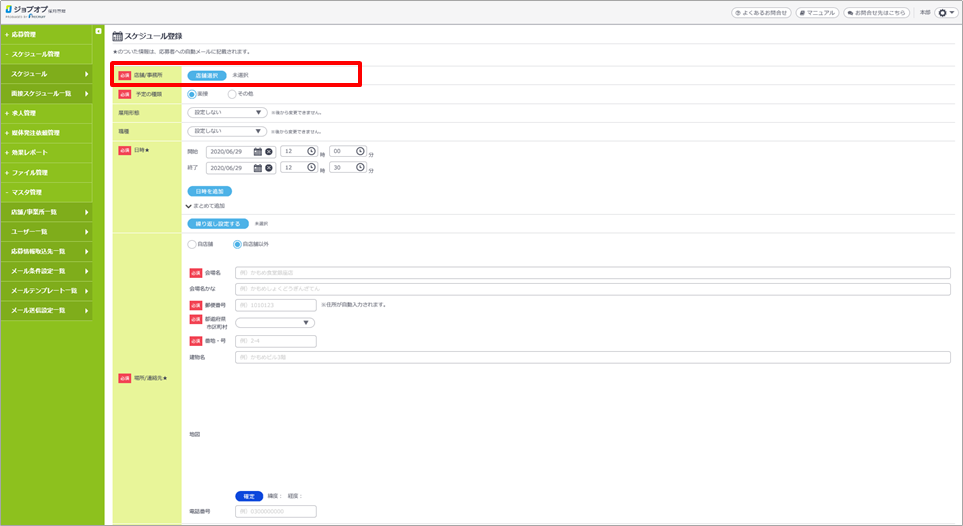Click the clock icon in 開始 hour field
Image resolution: width=963 pixels, height=526 pixels.
click(x=311, y=152)
